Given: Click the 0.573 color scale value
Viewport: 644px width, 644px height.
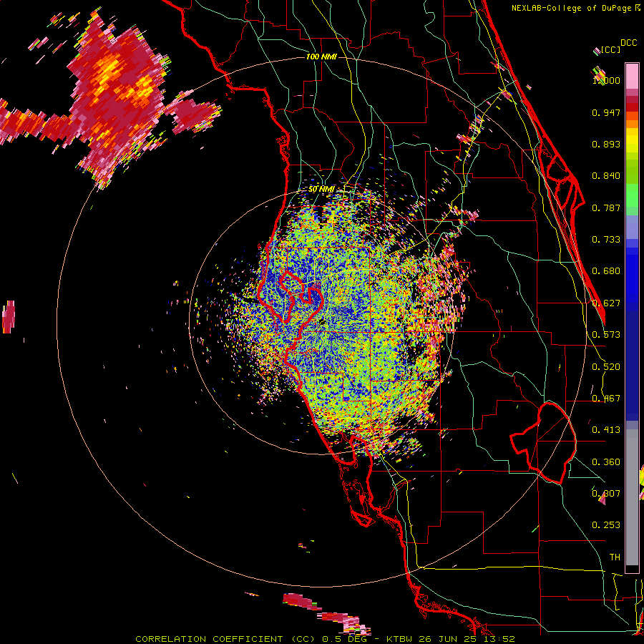Looking at the screenshot, I should point(606,335).
